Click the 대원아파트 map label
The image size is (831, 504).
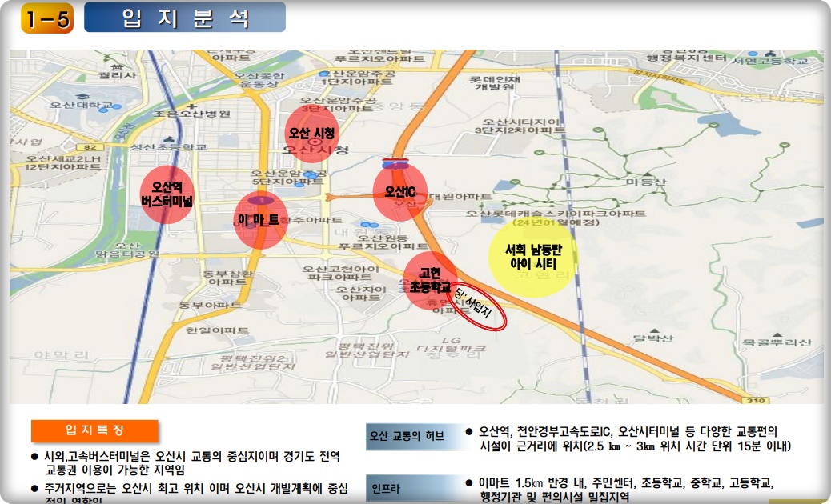(460, 197)
